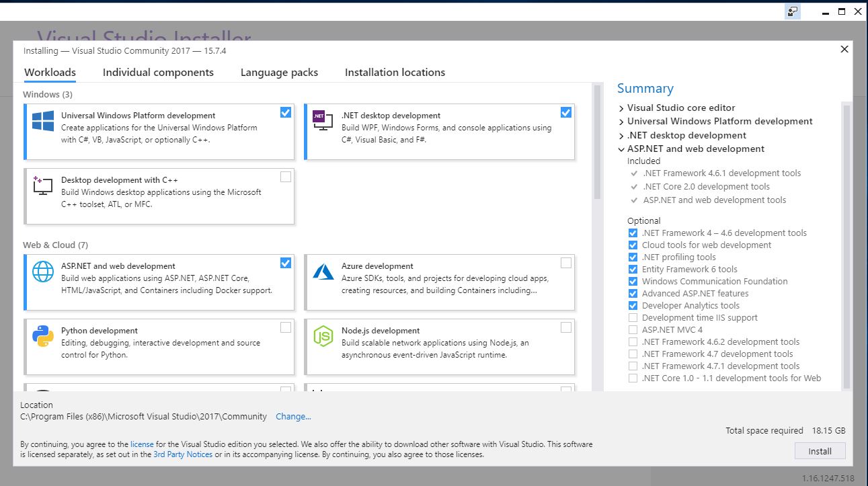Screen dimensions: 868x486
Task: Enable .NET Framework 4.6.2 development tools
Action: [x=633, y=342]
